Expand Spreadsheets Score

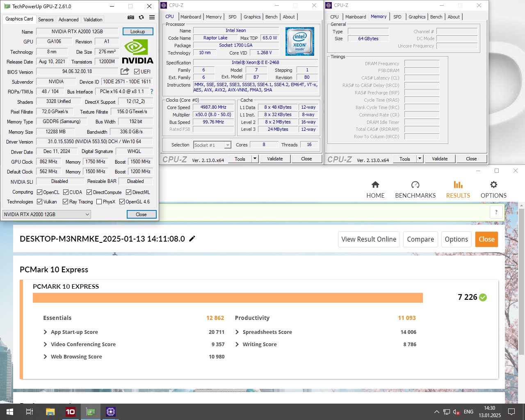[x=237, y=332]
